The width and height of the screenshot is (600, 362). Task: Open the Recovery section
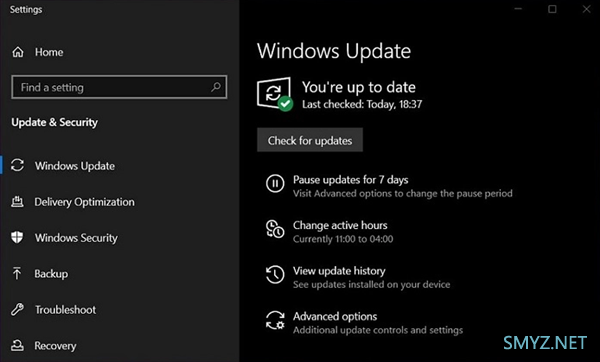[55, 346]
